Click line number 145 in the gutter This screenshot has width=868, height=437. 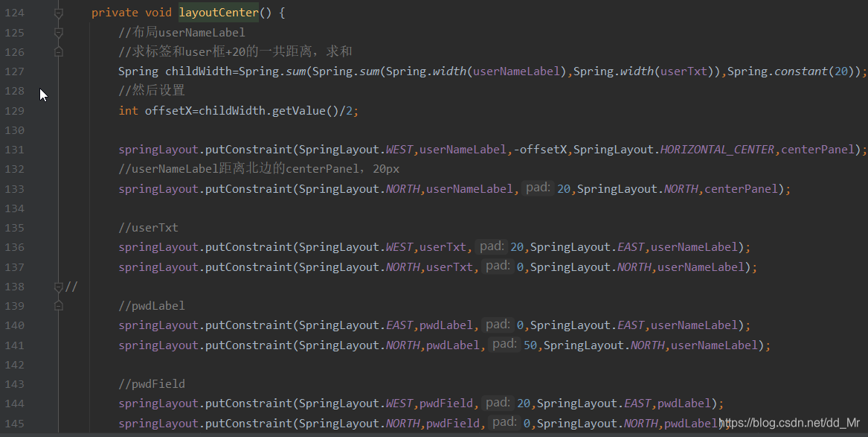[14, 423]
